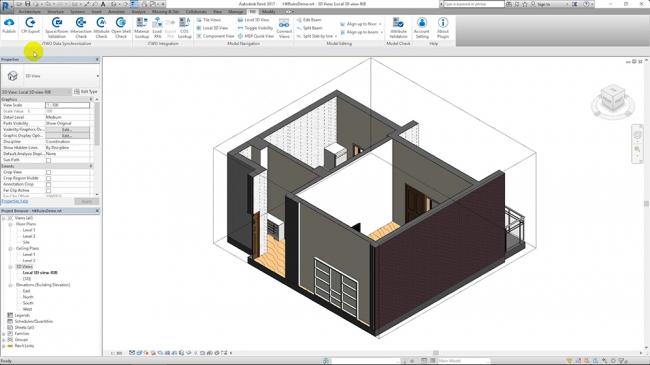Open the Properties help link

(x=15, y=201)
